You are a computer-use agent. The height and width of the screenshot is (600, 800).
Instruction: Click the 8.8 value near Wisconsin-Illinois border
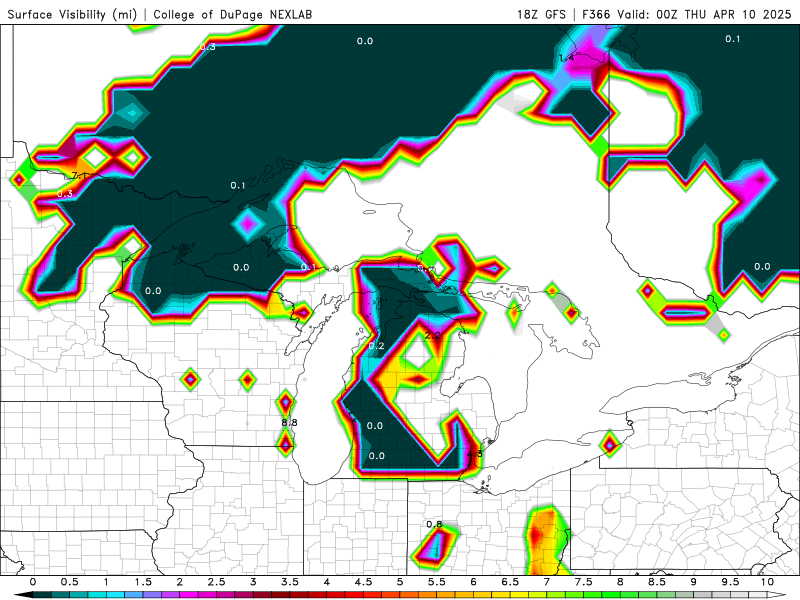pyautogui.click(x=289, y=422)
